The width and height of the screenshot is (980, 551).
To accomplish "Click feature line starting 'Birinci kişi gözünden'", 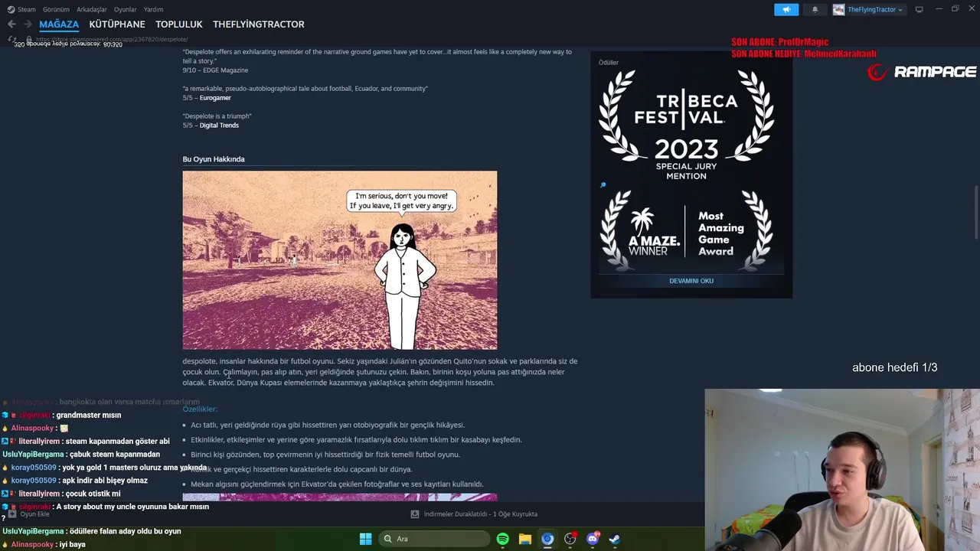I will point(325,455).
